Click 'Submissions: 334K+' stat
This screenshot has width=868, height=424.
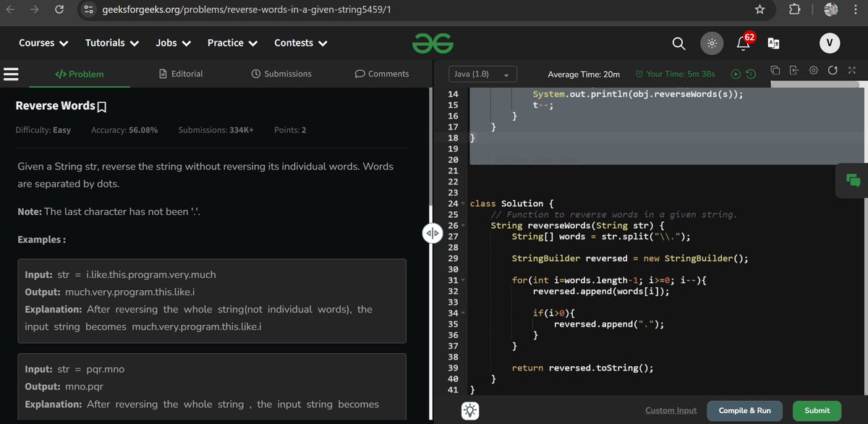216,130
